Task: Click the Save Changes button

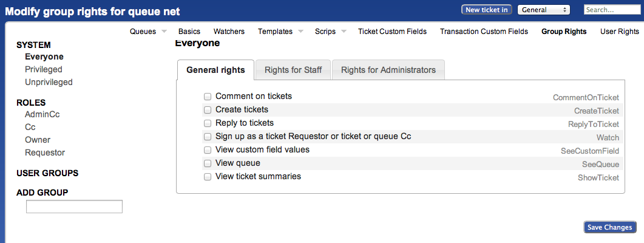Action: click(x=609, y=227)
